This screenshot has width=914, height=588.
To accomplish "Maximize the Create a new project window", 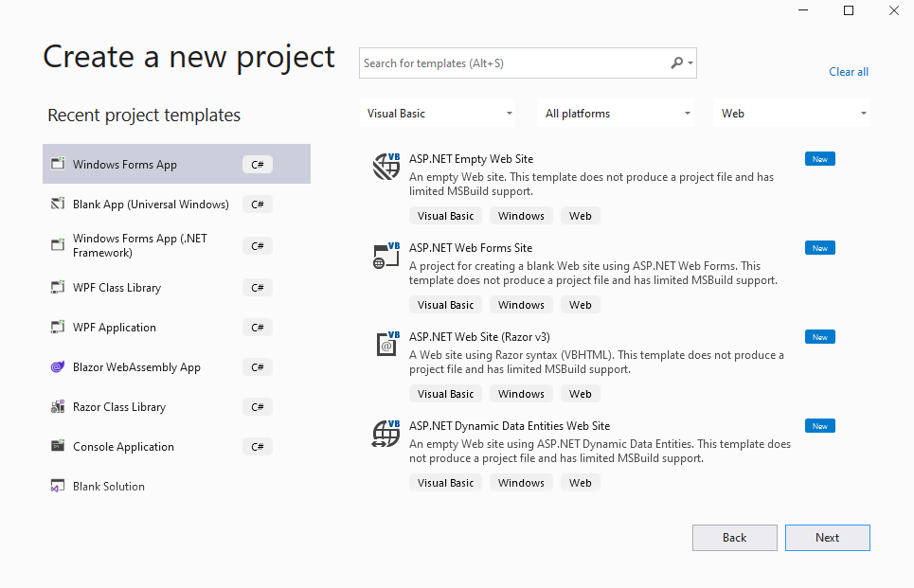I will pos(849,10).
